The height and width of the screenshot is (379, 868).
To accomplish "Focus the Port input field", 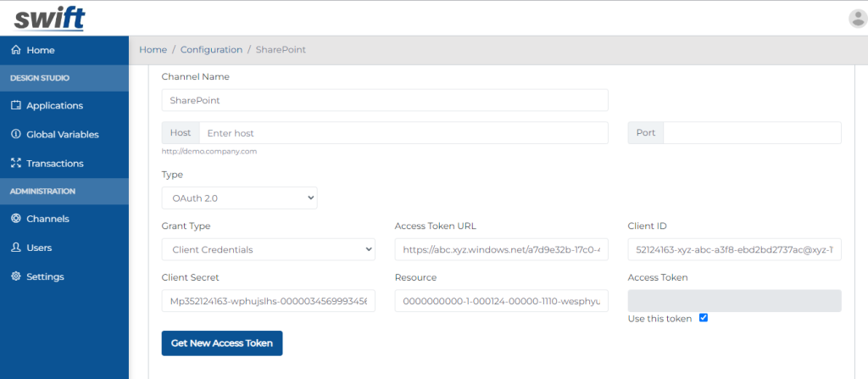I will point(752,133).
